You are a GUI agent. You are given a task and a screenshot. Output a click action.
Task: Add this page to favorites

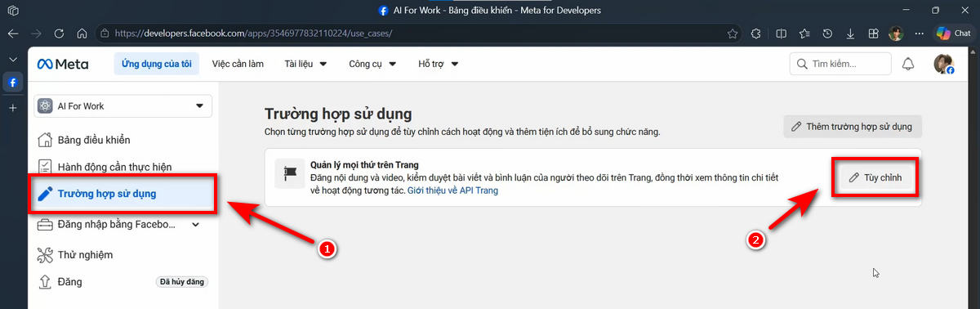[x=733, y=34]
